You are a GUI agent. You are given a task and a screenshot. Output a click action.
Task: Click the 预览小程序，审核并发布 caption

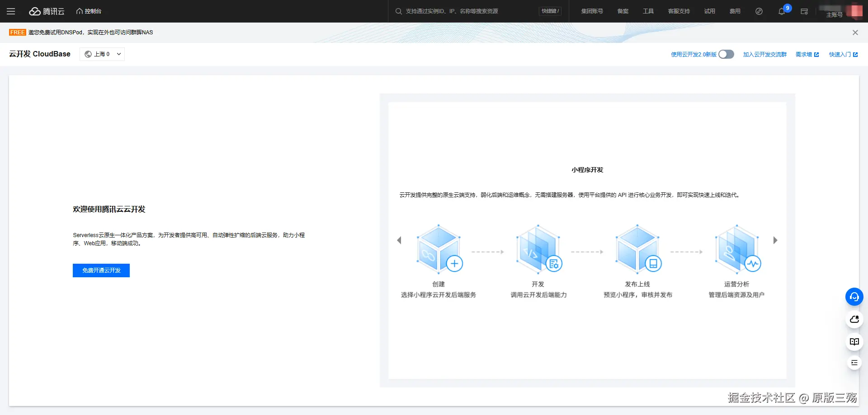(638, 295)
